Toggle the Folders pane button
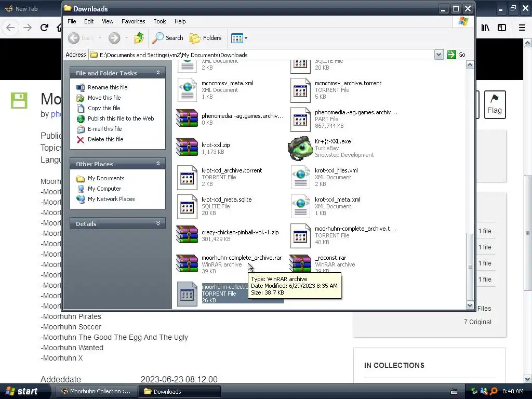The height and width of the screenshot is (399, 532). point(206,38)
